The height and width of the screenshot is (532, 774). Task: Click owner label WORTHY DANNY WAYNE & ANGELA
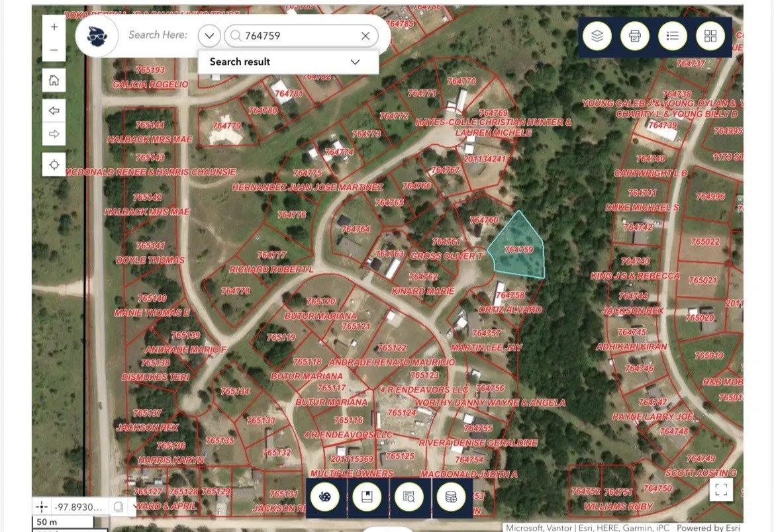pyautogui.click(x=490, y=403)
